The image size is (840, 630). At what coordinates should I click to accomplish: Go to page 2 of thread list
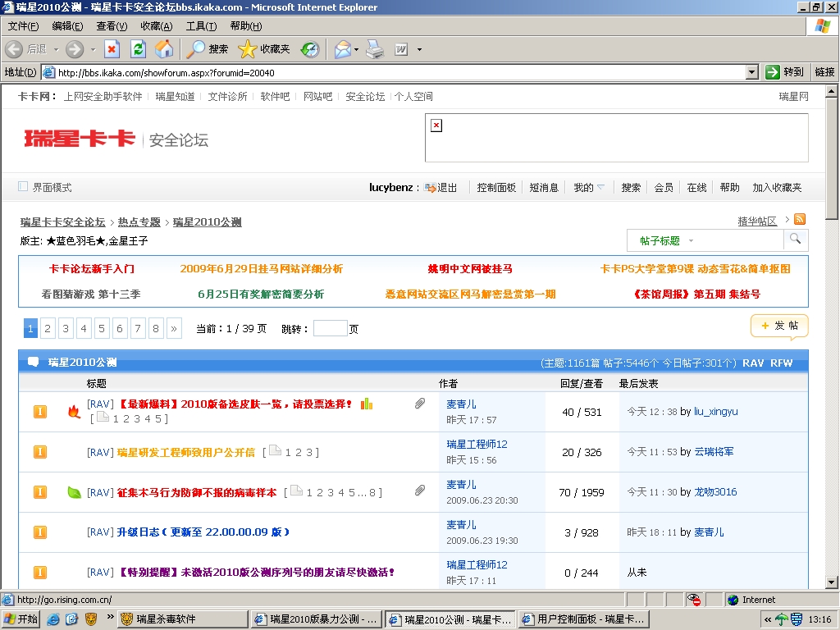[48, 329]
